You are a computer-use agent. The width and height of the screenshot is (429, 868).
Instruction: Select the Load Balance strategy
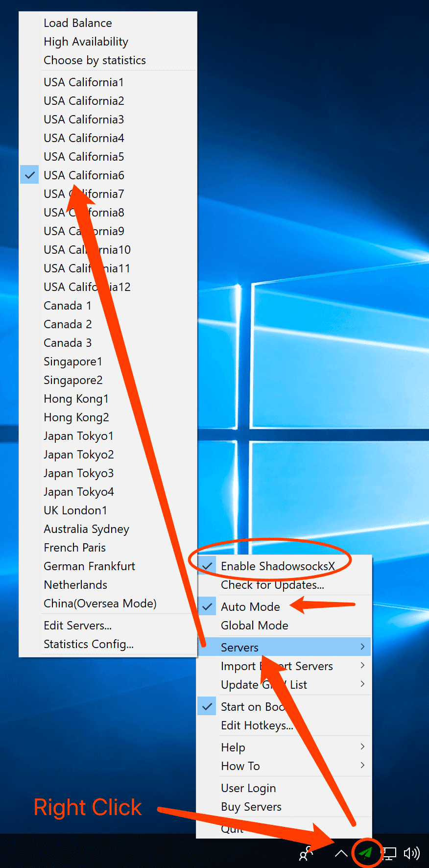pos(77,23)
